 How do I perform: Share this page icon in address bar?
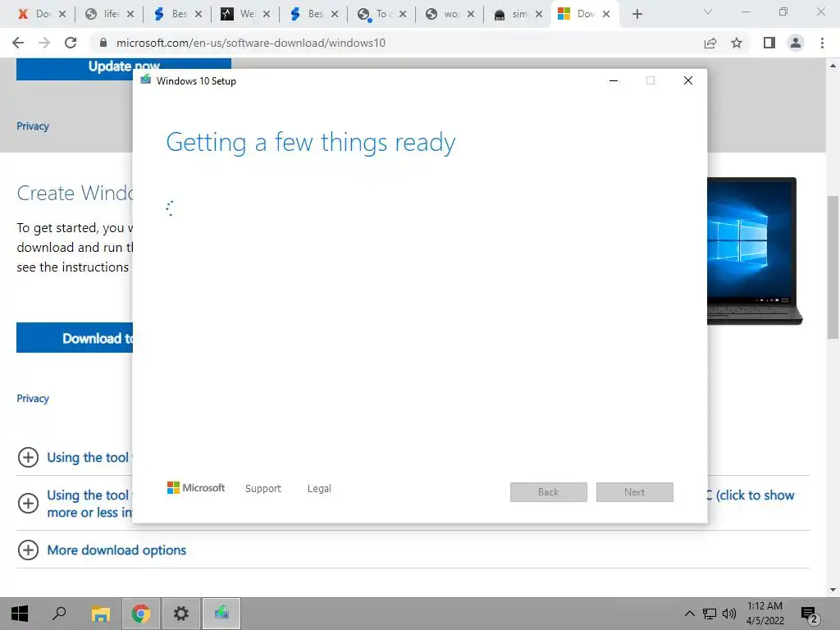click(710, 43)
